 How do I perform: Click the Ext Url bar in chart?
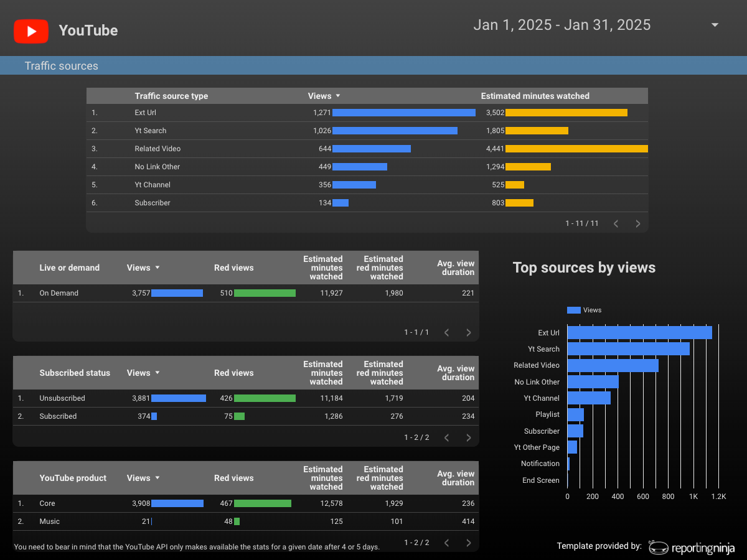639,333
